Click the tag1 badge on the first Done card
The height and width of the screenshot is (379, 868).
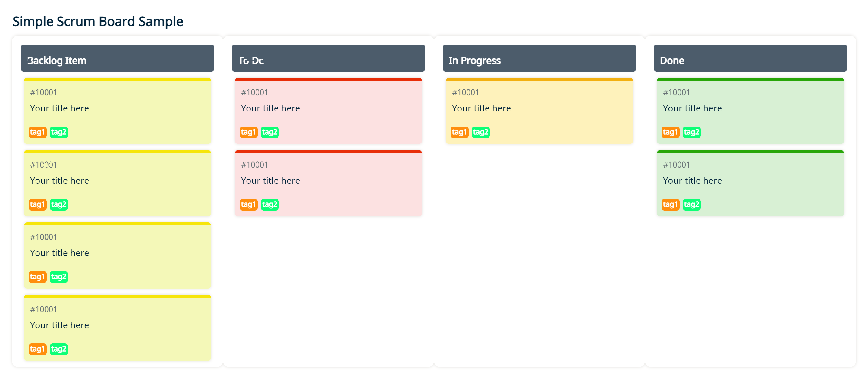670,132
